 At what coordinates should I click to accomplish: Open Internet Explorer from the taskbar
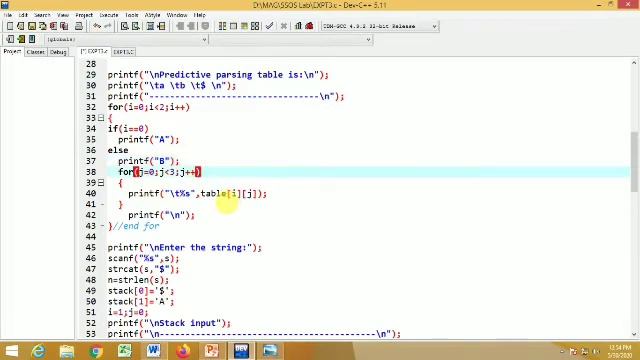click(x=38, y=351)
